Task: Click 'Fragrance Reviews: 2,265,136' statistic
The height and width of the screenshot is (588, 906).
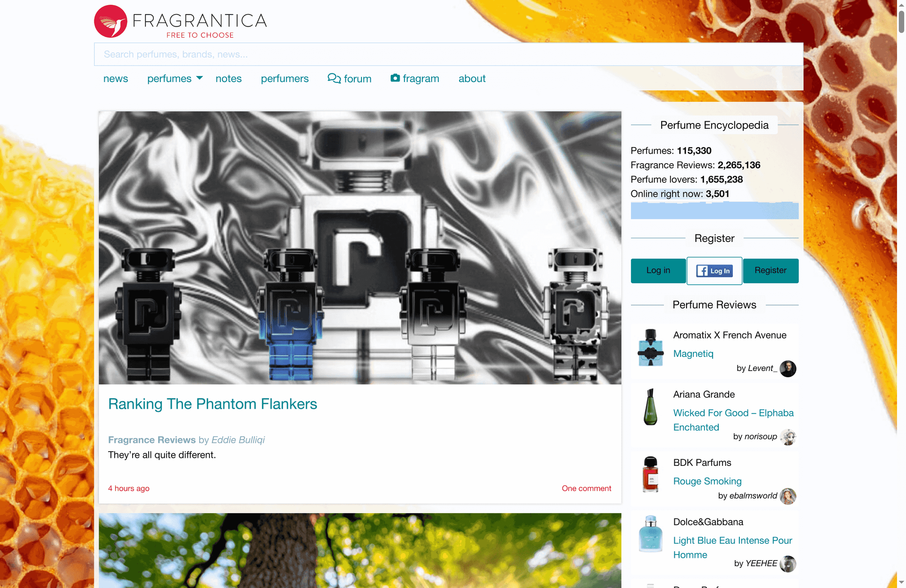Action: (x=696, y=165)
